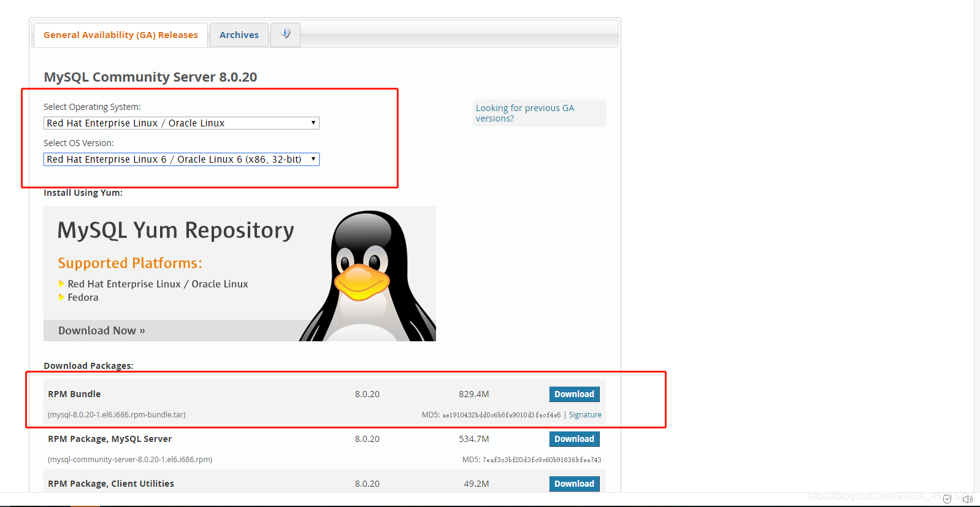
Task: Click Red Hat Enterprise Linux supported platform entry
Action: (158, 284)
